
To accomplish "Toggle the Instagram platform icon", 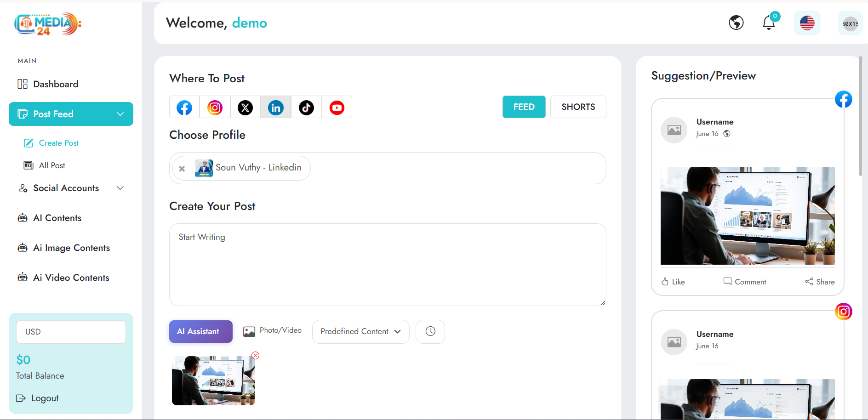I will pyautogui.click(x=215, y=108).
